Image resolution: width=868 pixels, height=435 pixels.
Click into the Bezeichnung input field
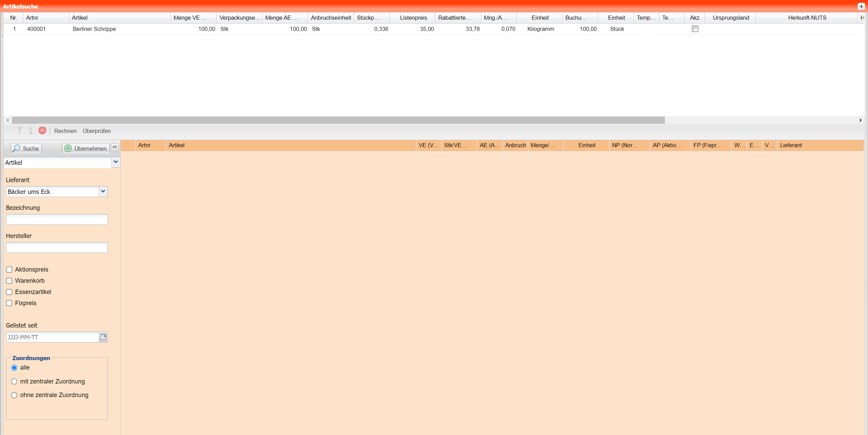point(57,219)
